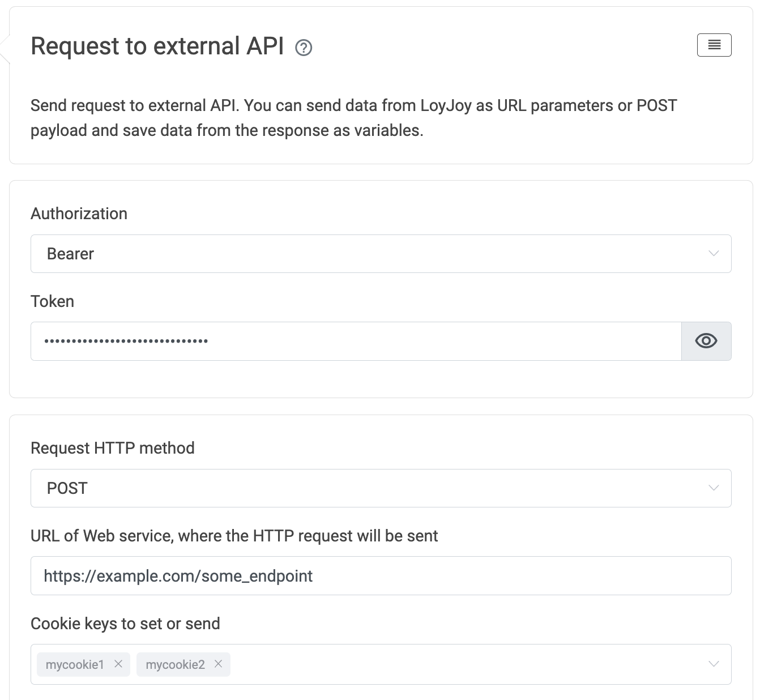Click the Authorization dropdown chevron arrow
Viewport: 760px width, 700px height.
coord(714,253)
